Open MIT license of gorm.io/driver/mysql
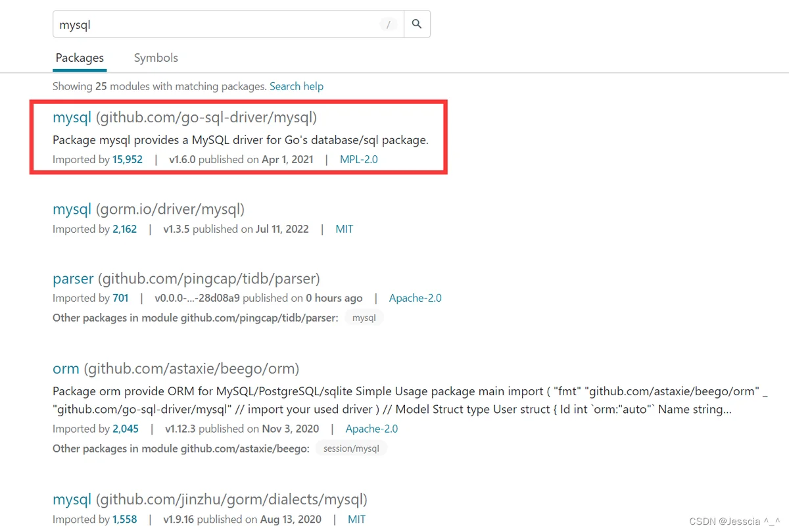 345,229
